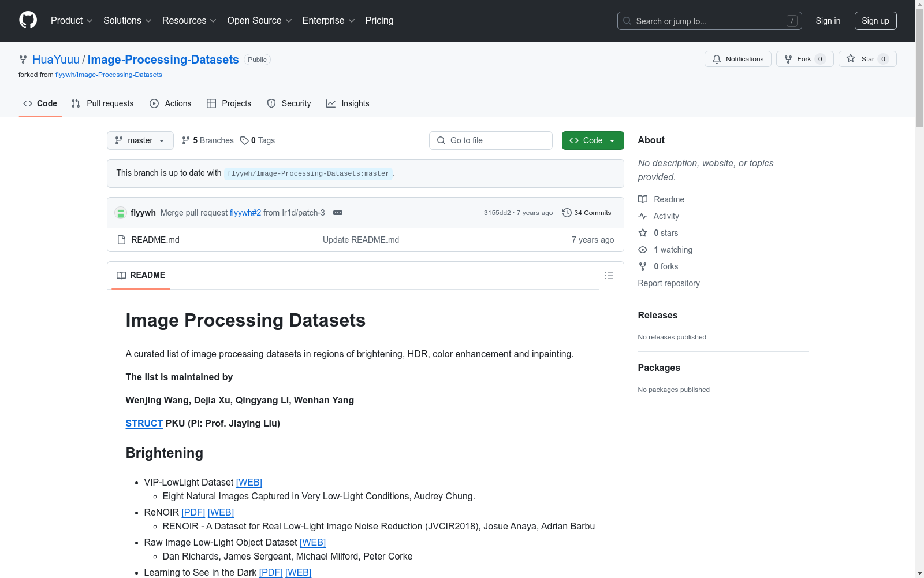Select the README tab header
Screen dimensions: 924x578
[x=141, y=275]
